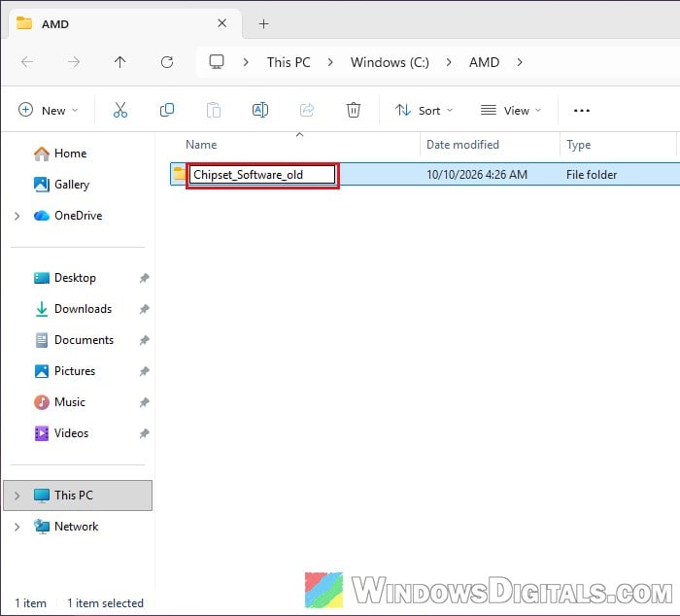
Task: Expand the Network tree node
Action: click(x=17, y=527)
